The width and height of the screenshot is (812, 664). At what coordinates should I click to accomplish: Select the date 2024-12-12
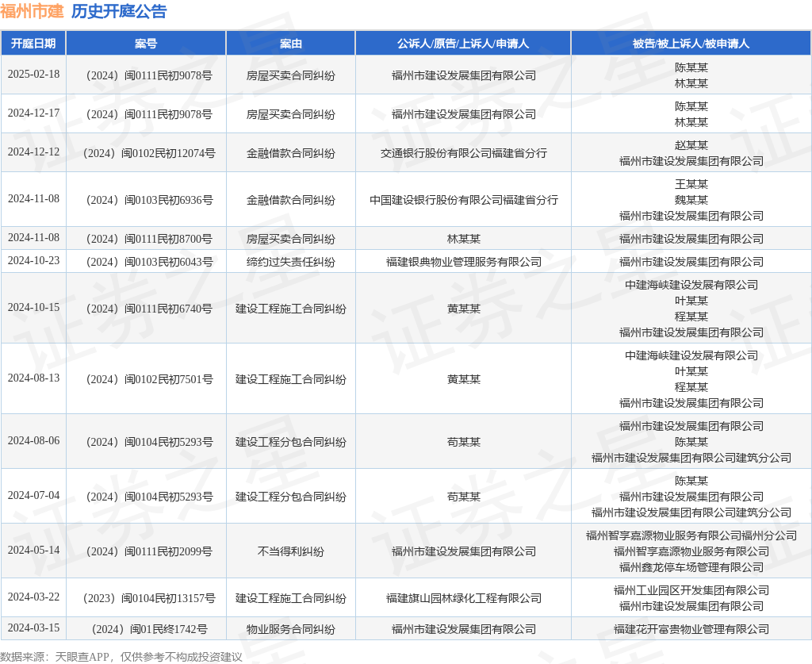(x=33, y=152)
